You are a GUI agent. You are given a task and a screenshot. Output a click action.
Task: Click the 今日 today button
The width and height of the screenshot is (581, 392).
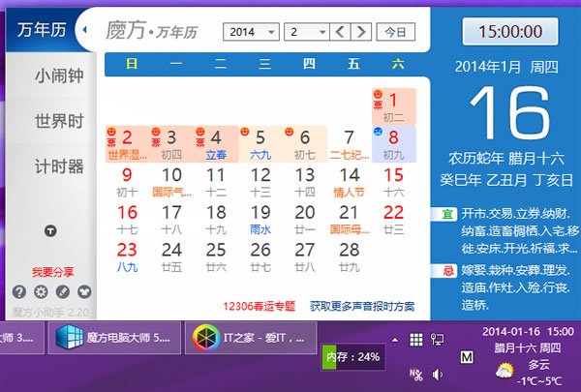(396, 32)
